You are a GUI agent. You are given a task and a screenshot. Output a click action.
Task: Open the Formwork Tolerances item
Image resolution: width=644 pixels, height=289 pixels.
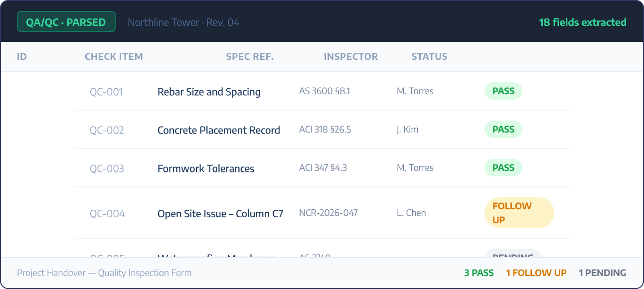coord(206,168)
